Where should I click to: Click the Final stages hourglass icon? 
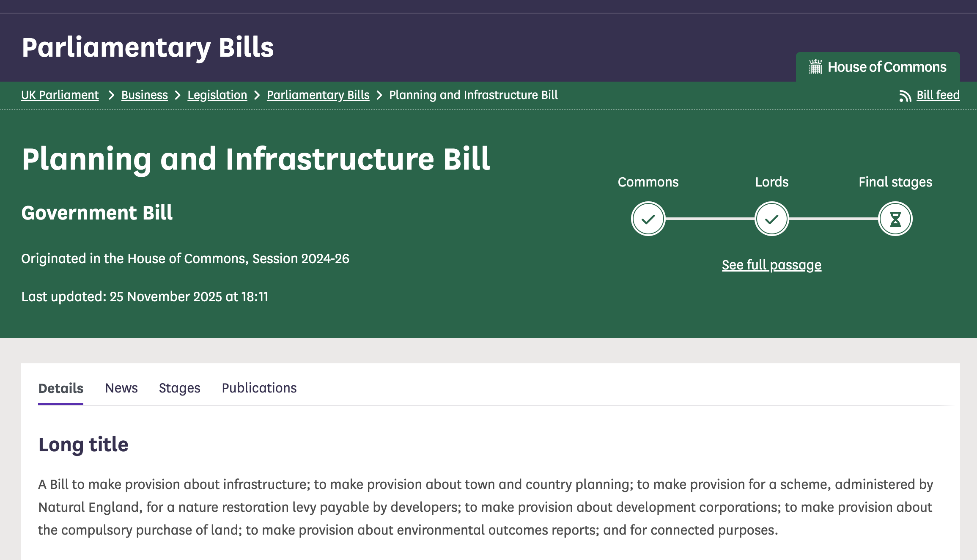tap(895, 219)
